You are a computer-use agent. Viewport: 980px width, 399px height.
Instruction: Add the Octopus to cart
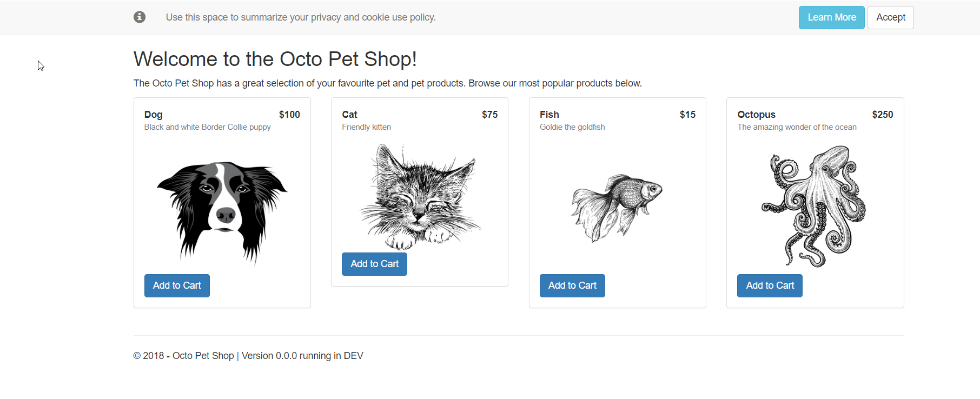(770, 285)
